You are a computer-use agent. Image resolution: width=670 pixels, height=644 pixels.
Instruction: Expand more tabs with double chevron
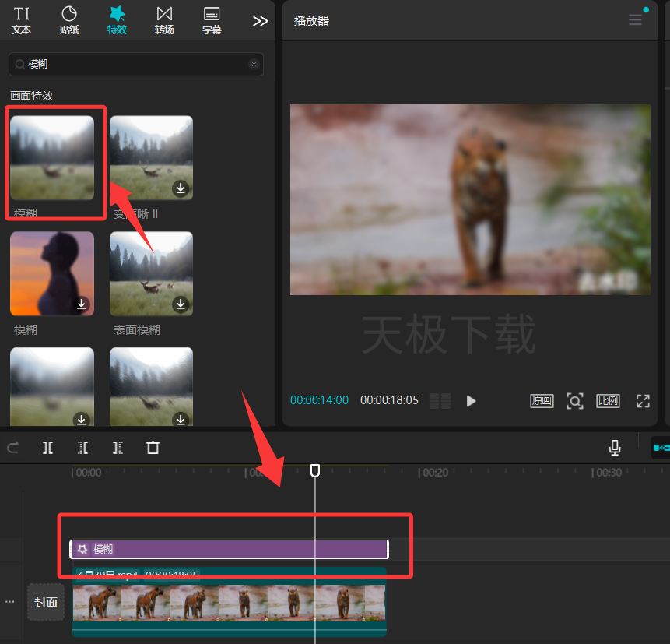click(x=260, y=21)
